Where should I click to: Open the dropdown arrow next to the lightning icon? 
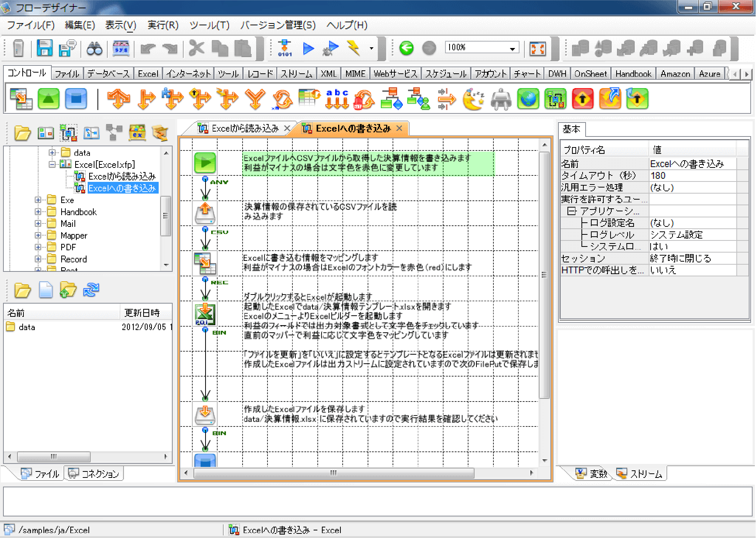[x=371, y=48]
